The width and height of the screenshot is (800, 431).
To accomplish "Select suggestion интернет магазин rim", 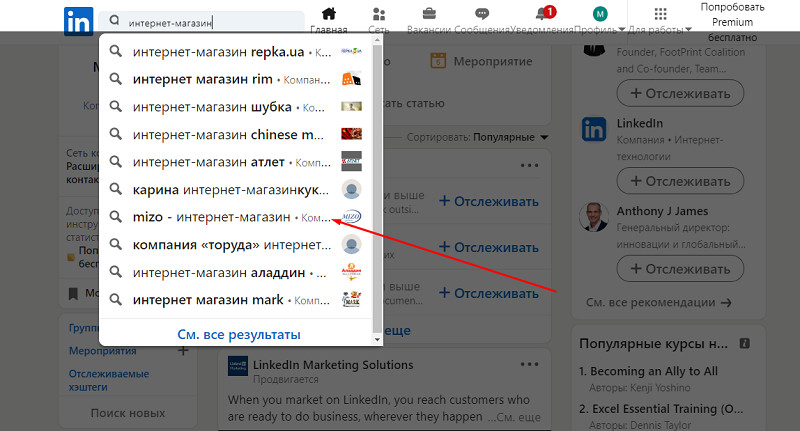I will (x=236, y=79).
